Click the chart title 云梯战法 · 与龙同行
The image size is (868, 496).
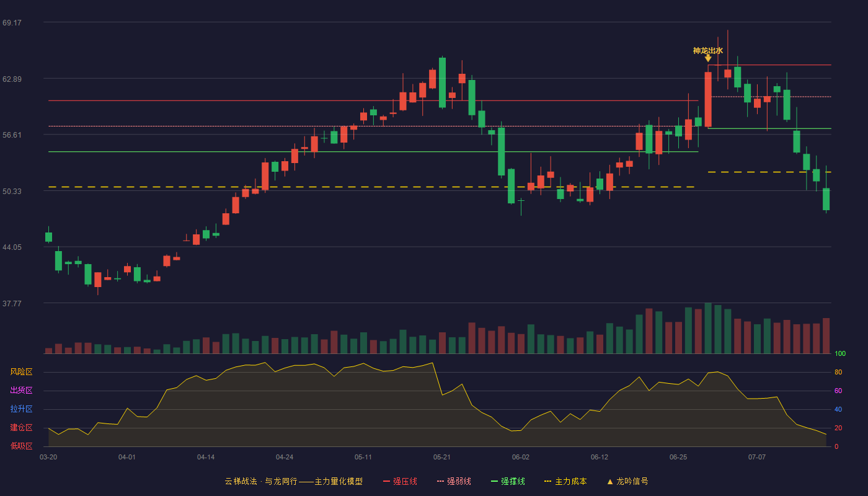pos(260,481)
